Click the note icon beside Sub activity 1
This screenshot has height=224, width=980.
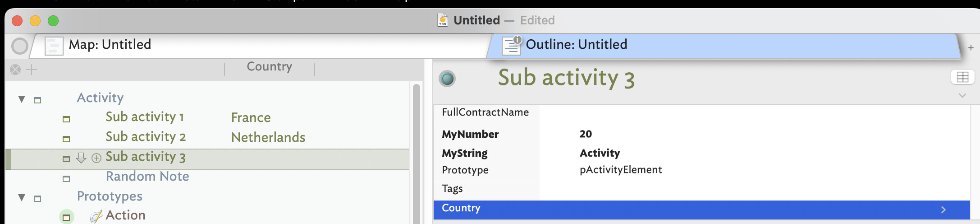pos(66,119)
